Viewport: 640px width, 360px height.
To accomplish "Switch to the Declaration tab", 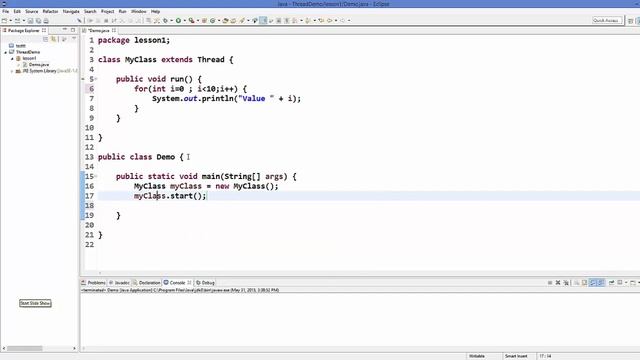I will coord(147,282).
